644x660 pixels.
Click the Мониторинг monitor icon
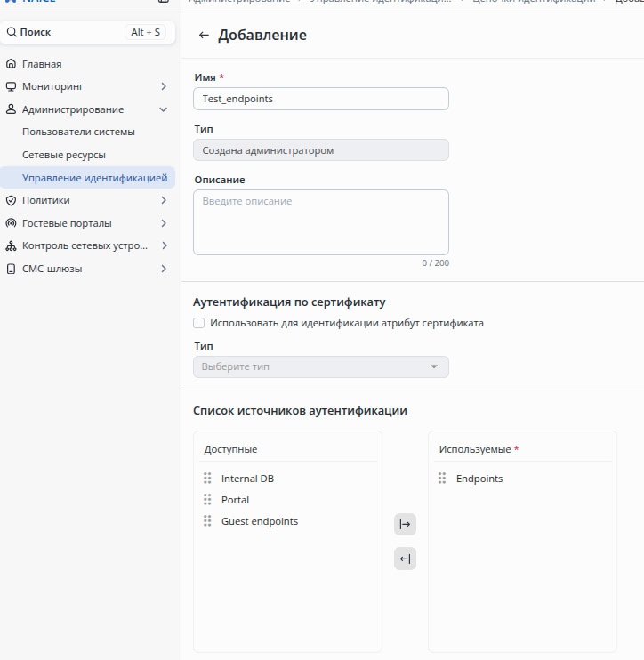pyautogui.click(x=12, y=86)
